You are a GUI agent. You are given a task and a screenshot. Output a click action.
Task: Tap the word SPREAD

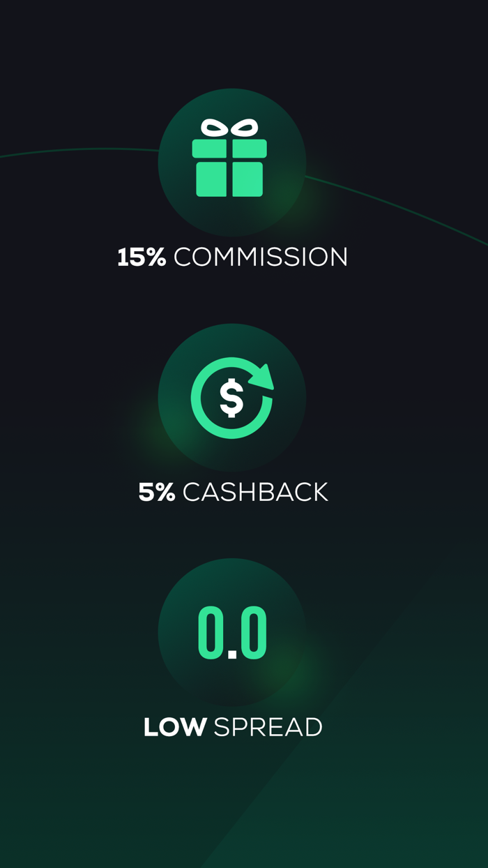[268, 728]
